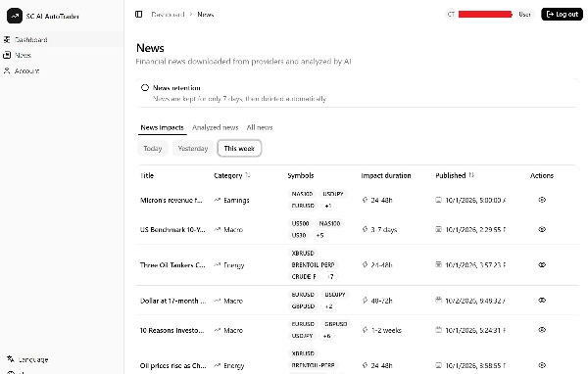Click the Impact duration column header

(386, 175)
